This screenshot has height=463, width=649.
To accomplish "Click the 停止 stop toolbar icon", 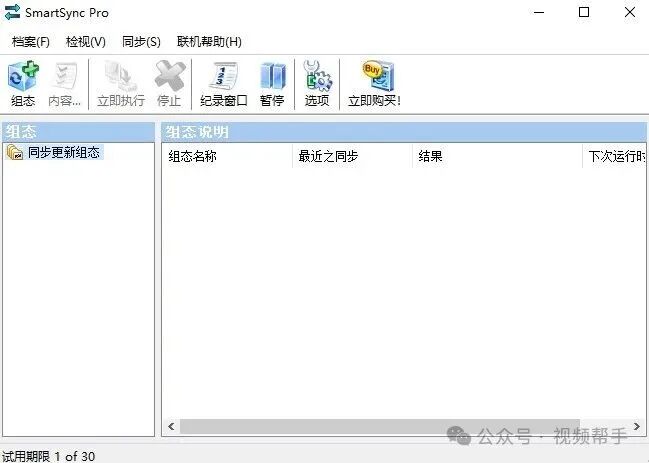I will [x=169, y=77].
